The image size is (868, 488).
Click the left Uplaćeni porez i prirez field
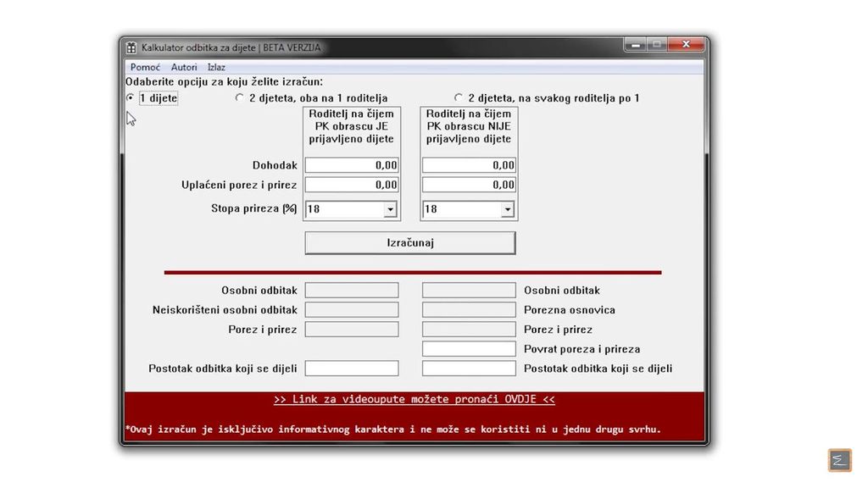(351, 184)
